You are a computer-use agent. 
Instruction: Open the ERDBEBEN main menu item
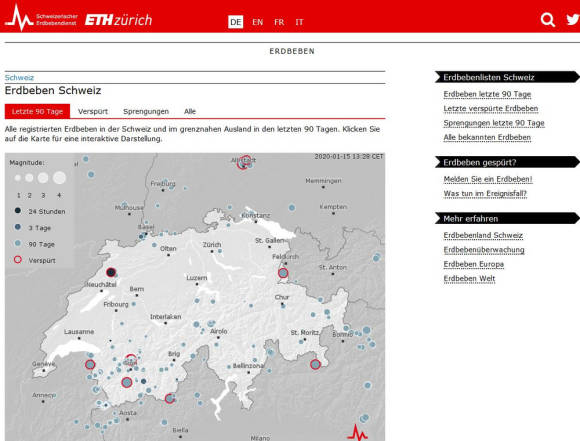(x=292, y=51)
